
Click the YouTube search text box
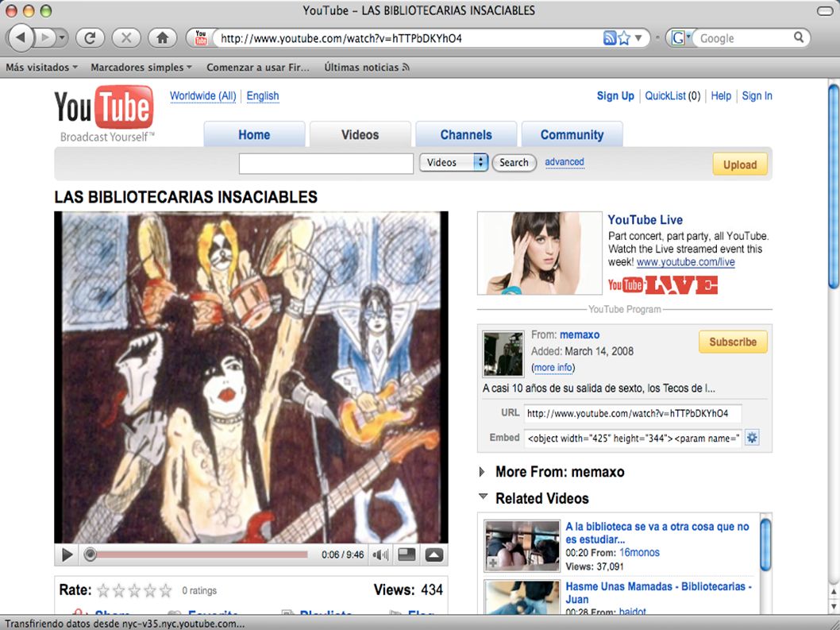(326, 164)
